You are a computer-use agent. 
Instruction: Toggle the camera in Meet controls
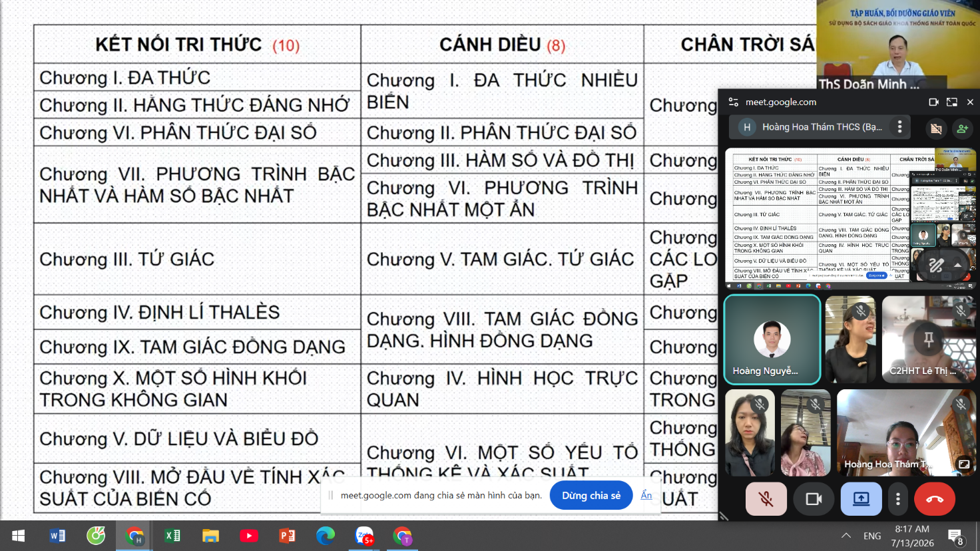click(814, 498)
